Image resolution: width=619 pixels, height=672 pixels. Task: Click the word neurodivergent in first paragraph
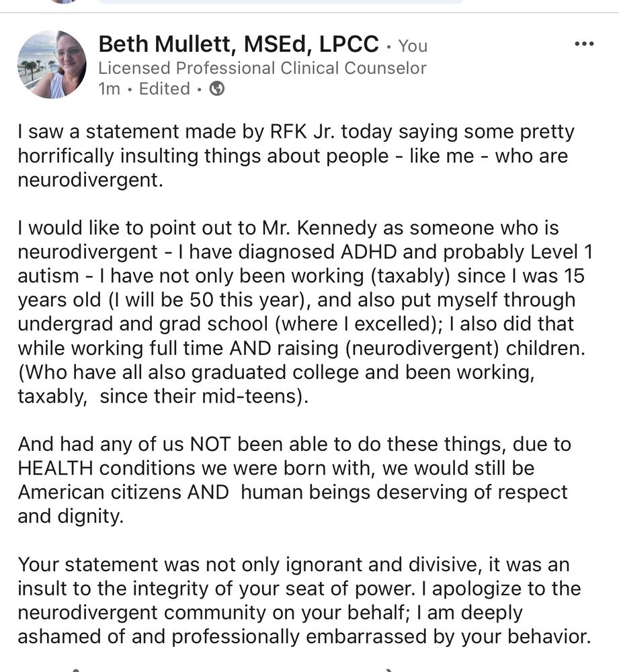91,180
